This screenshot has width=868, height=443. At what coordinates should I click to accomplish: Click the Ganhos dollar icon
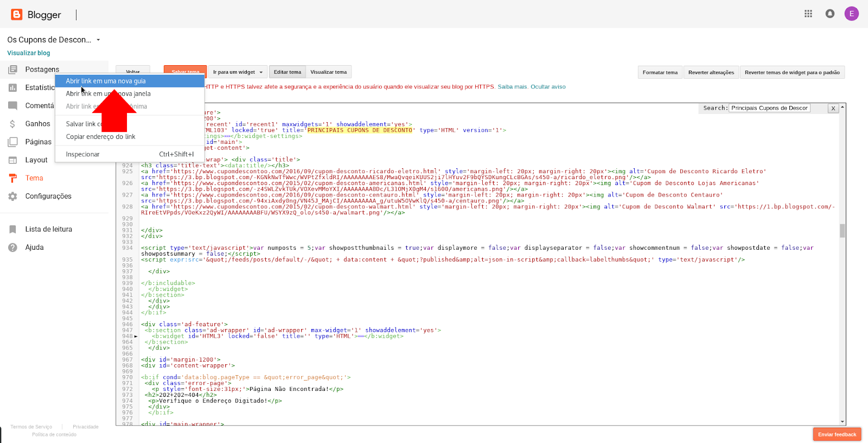[12, 124]
